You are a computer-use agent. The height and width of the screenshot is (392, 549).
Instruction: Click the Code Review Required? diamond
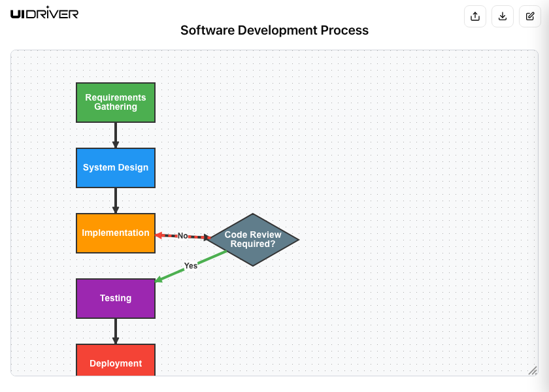[253, 240]
